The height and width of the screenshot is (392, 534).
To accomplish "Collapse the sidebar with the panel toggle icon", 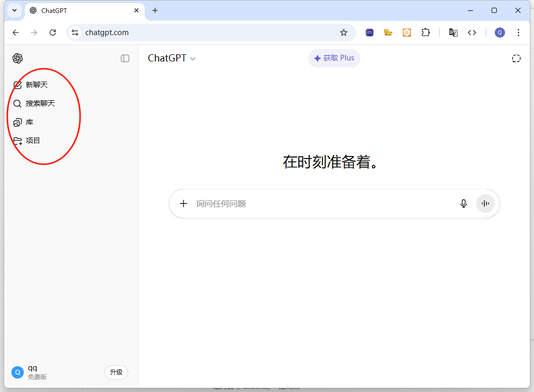I will [125, 58].
